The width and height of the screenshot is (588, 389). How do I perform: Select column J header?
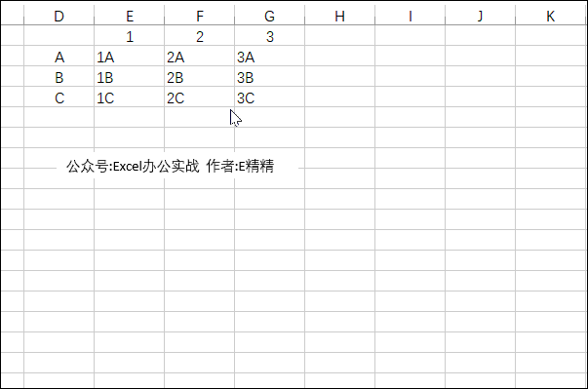point(480,16)
